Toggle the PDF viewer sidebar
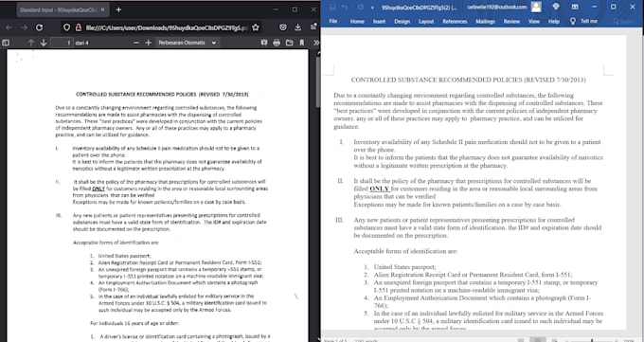The image size is (644, 342). coord(6,43)
